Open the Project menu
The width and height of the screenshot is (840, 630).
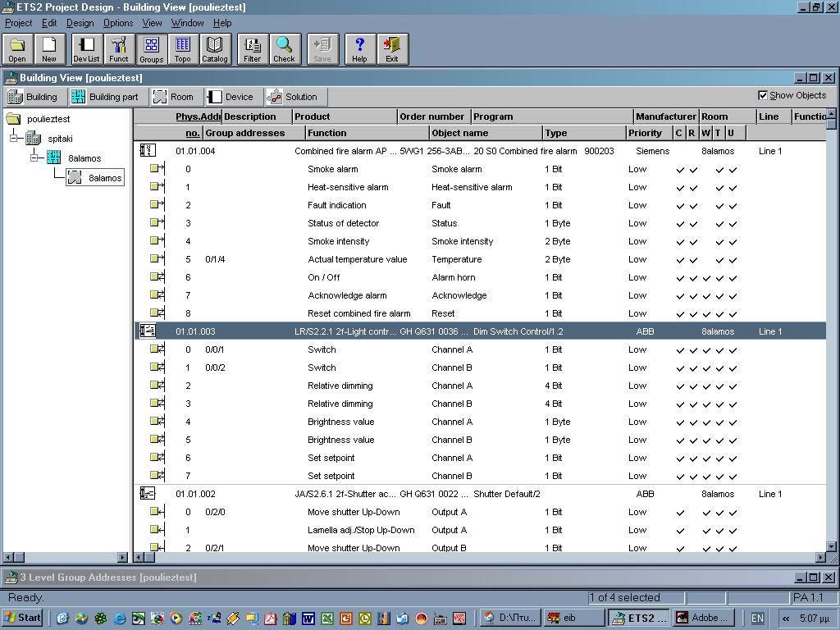18,23
